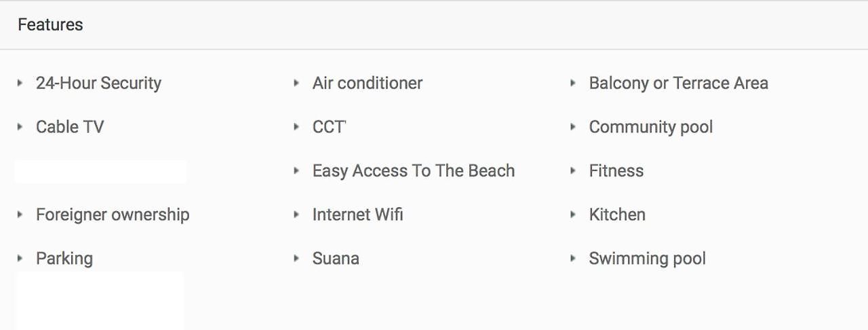
Task: Click the CCT feature label
Action: tap(330, 127)
